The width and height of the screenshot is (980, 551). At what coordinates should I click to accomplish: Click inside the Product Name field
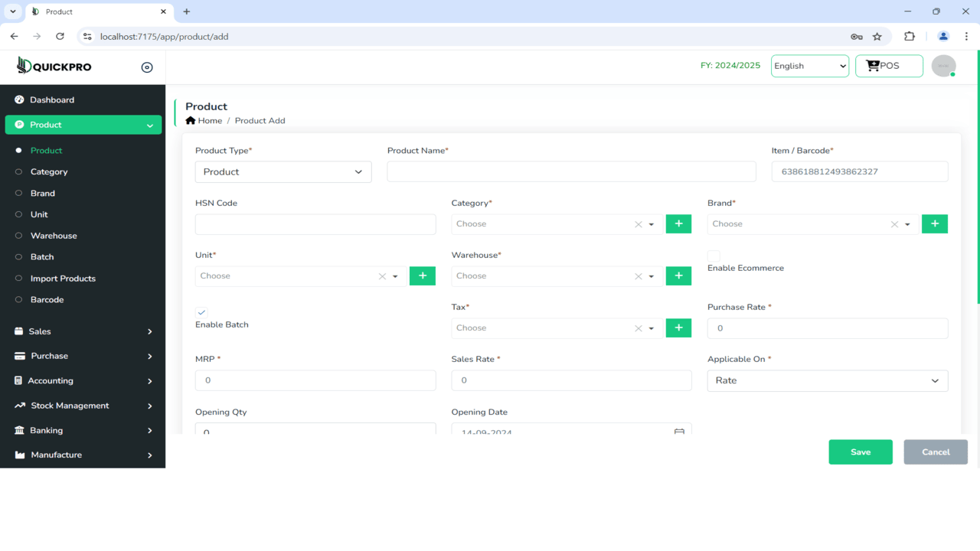[x=571, y=171]
